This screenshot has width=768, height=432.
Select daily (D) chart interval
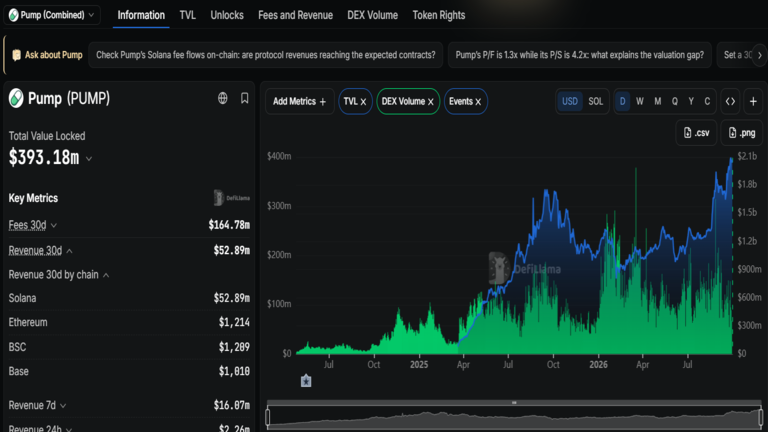(x=623, y=101)
